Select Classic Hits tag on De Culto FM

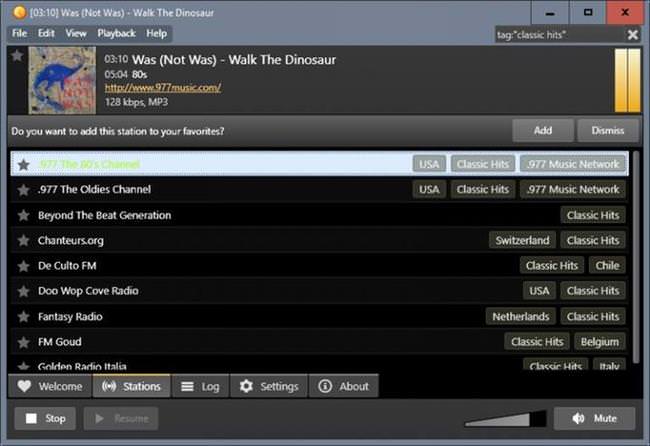(x=552, y=266)
